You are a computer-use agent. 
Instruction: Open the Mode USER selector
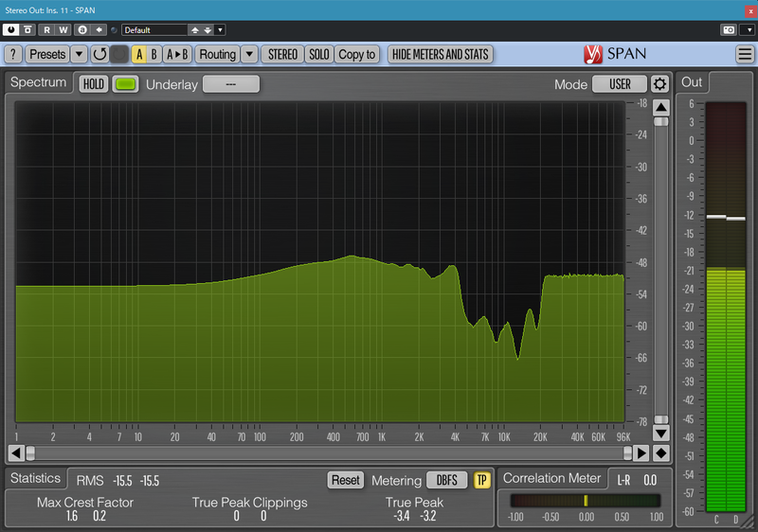(620, 84)
